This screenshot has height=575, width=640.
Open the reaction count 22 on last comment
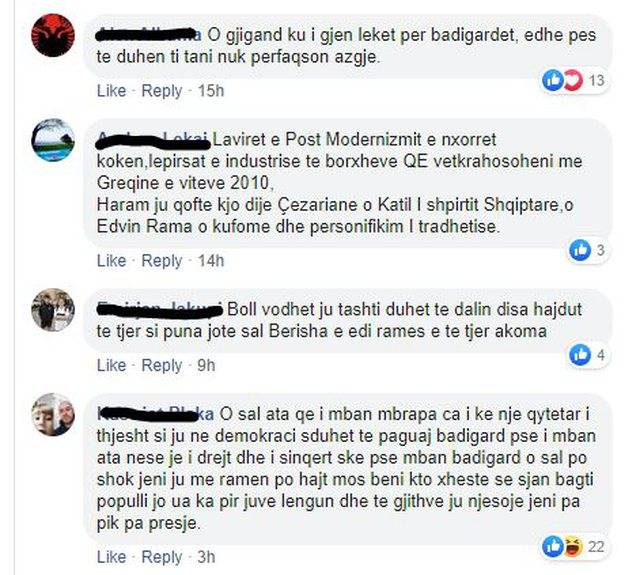click(x=596, y=546)
